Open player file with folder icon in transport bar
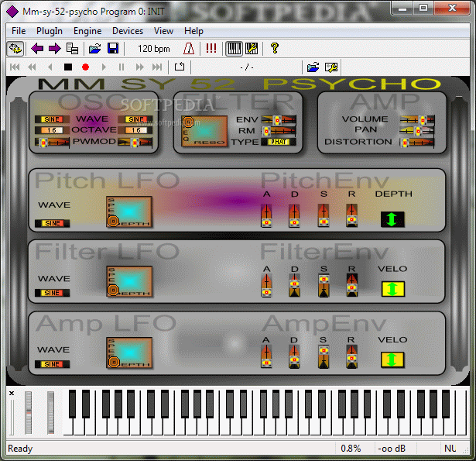 [313, 67]
